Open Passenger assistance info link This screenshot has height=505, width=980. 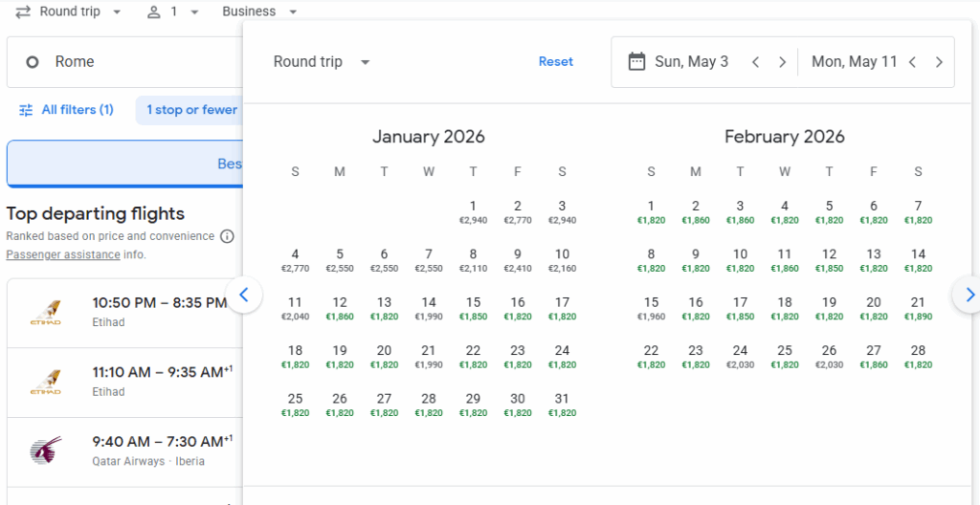pyautogui.click(x=63, y=255)
